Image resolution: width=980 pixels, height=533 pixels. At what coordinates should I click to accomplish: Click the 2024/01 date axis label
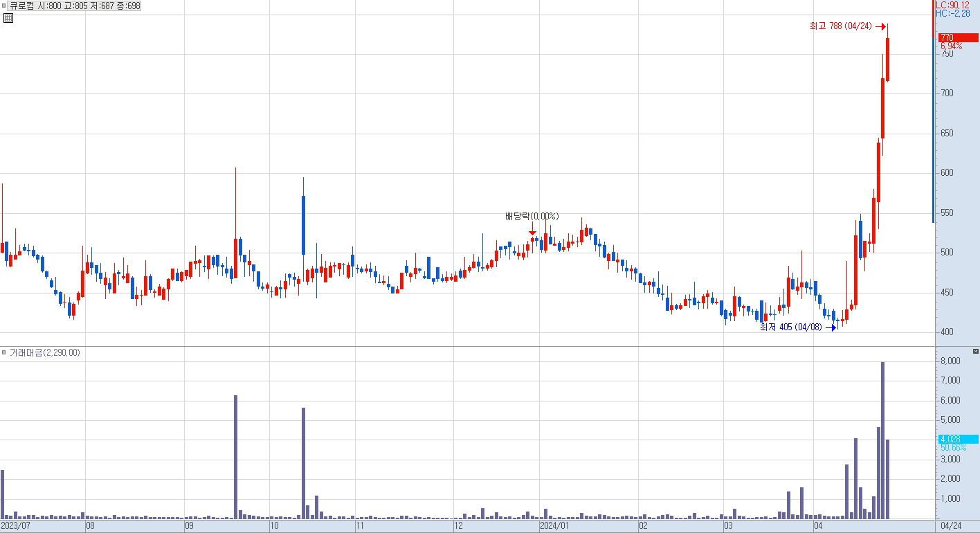click(554, 526)
